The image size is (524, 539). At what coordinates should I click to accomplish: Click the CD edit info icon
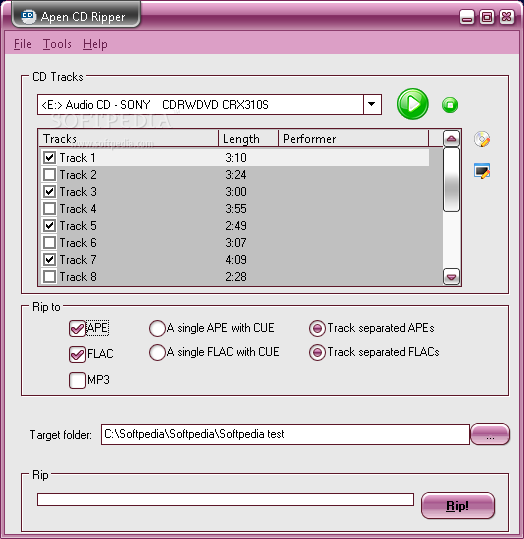click(x=482, y=139)
